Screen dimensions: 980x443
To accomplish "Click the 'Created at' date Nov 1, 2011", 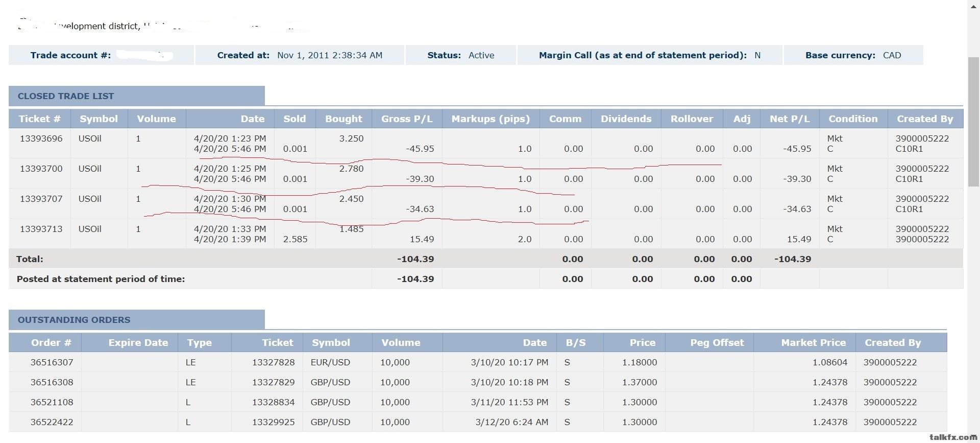I will [x=330, y=55].
